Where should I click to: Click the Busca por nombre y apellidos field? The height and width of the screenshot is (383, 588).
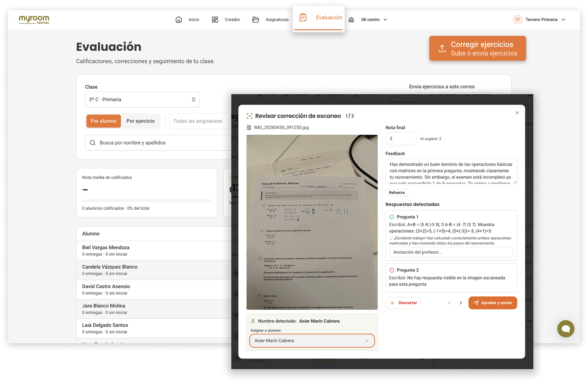(158, 142)
